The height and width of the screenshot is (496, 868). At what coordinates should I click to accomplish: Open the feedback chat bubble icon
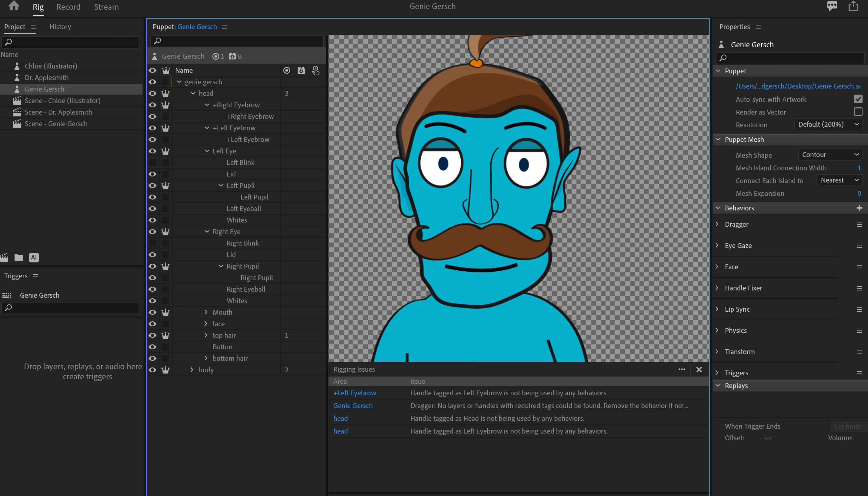(x=832, y=6)
